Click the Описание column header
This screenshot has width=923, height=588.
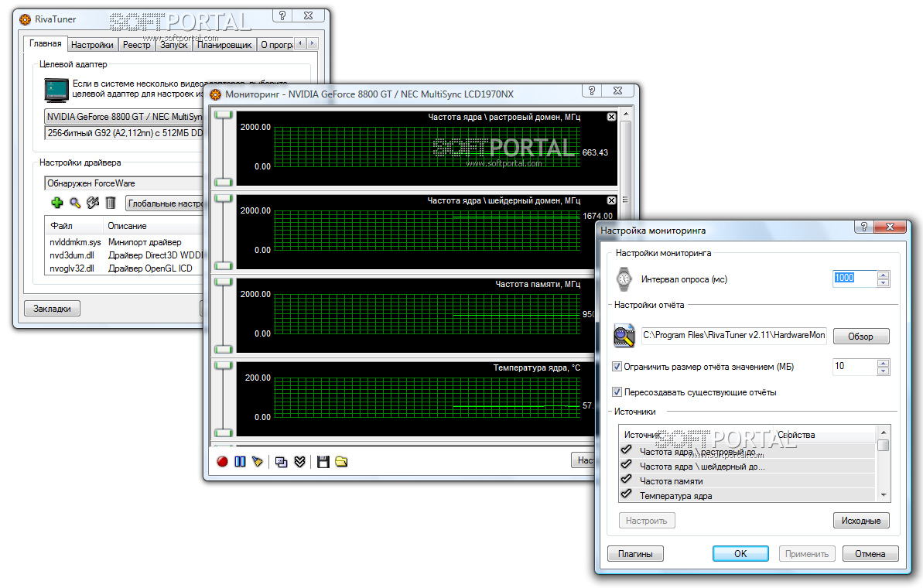point(153,226)
